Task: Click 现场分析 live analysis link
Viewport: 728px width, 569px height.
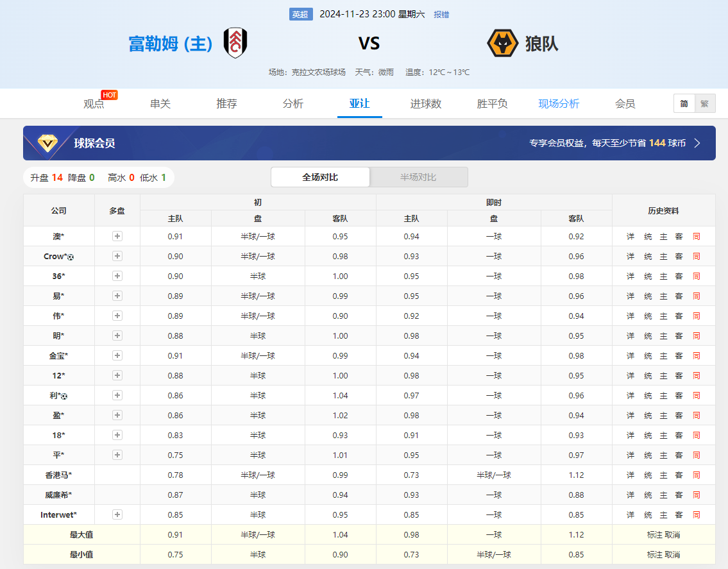Action: (559, 104)
